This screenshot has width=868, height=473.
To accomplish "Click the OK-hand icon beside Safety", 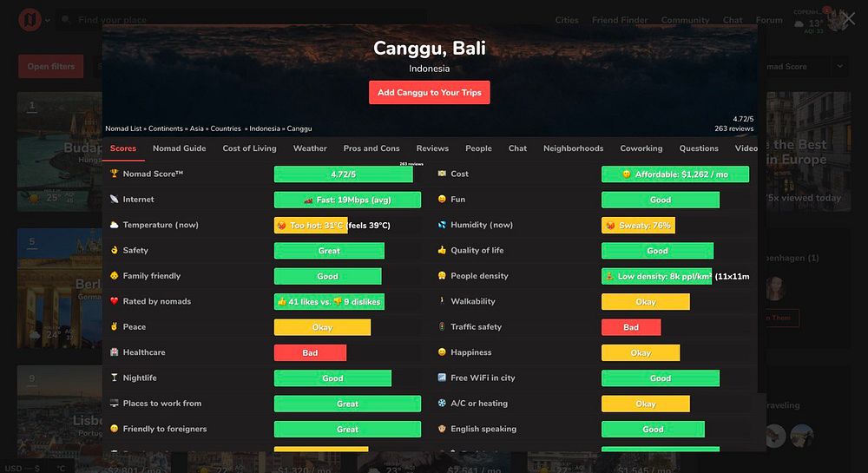I will coord(114,249).
